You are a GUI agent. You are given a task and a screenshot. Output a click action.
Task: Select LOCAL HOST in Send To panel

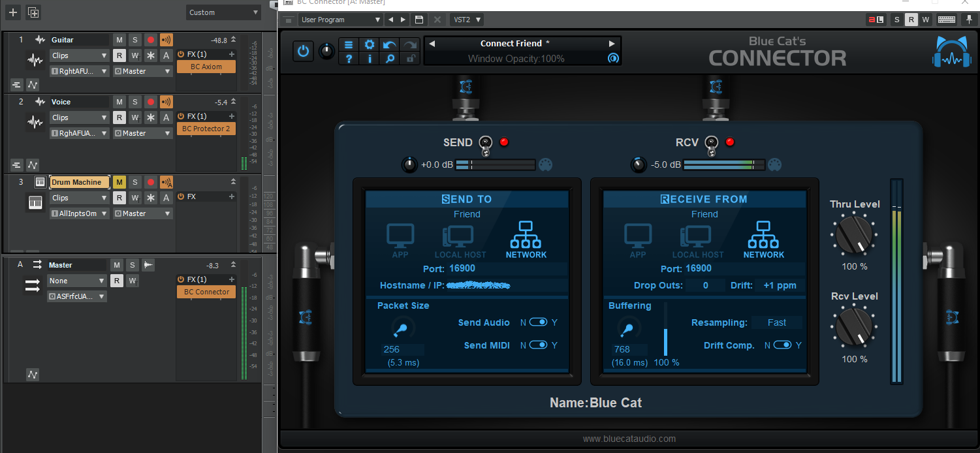[460, 242]
